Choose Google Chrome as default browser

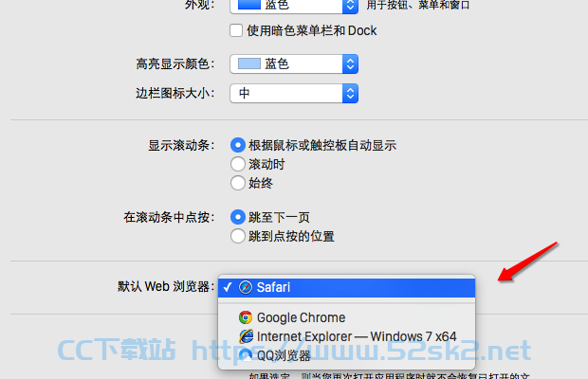coord(346,317)
